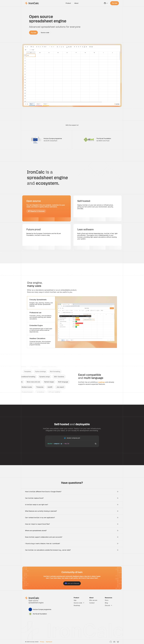Image resolution: width=144 pixels, height=644 pixels.
Task: Open the GitHub icon in the header
Action: [x=105, y=3]
